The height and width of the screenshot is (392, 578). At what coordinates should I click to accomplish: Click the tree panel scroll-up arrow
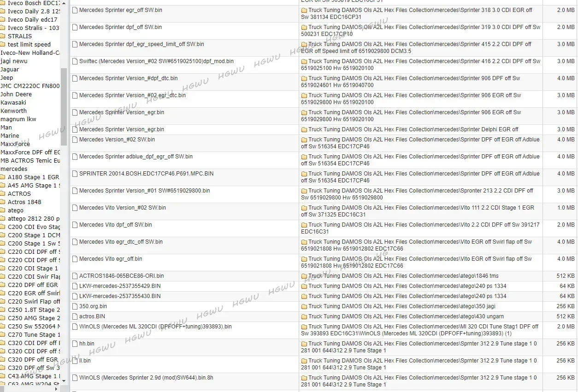(x=64, y=3)
